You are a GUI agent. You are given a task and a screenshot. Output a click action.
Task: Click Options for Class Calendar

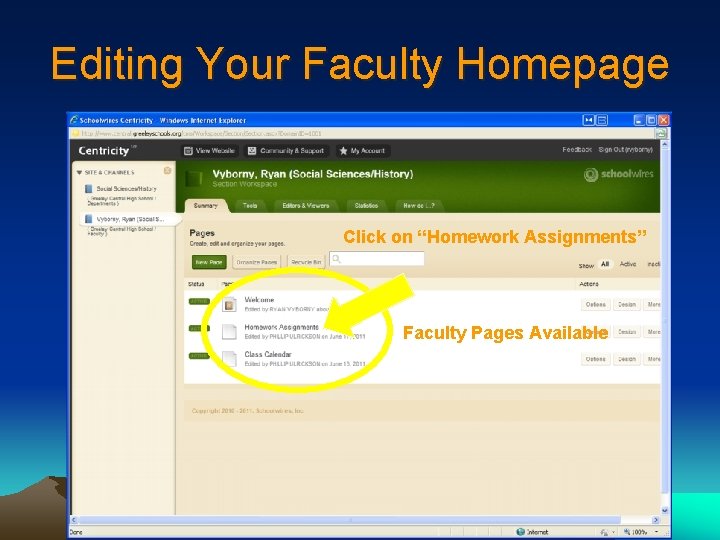click(596, 359)
